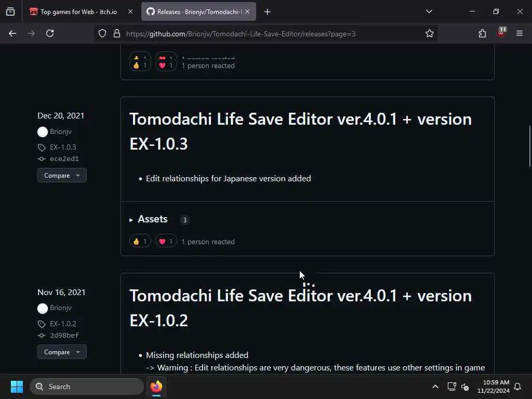
Task: Bookmark this page with the star
Action: (x=430, y=33)
